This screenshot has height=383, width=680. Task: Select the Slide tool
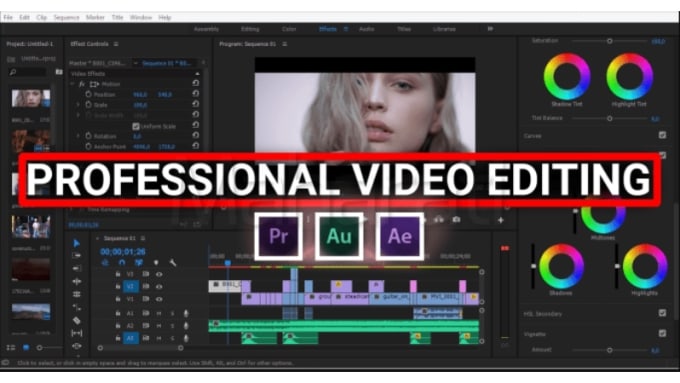pos(77,346)
